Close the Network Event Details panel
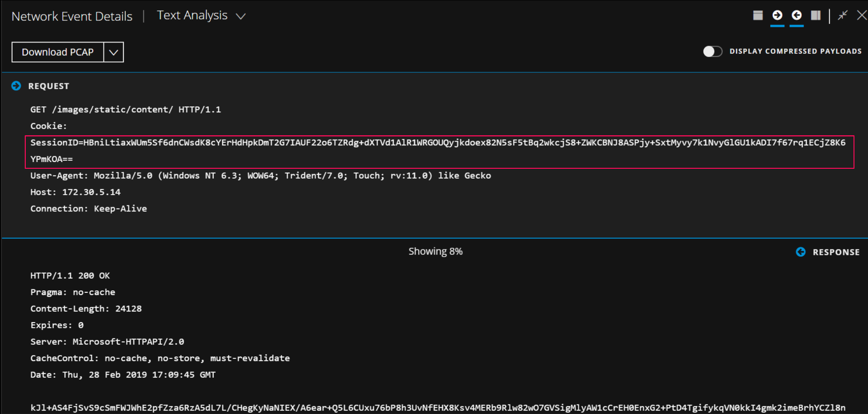Screen dimensions: 868x414 pos(862,15)
